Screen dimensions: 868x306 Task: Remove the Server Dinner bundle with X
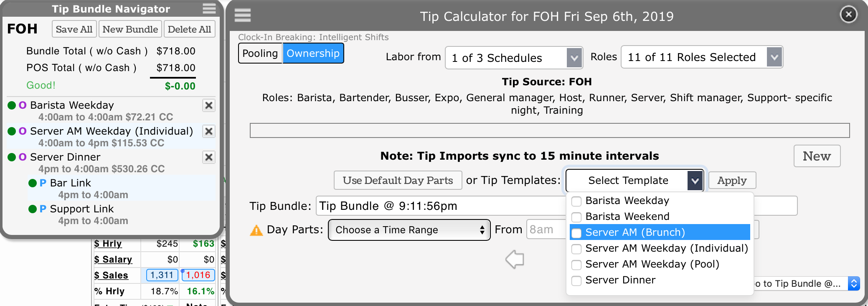pyautogui.click(x=209, y=157)
